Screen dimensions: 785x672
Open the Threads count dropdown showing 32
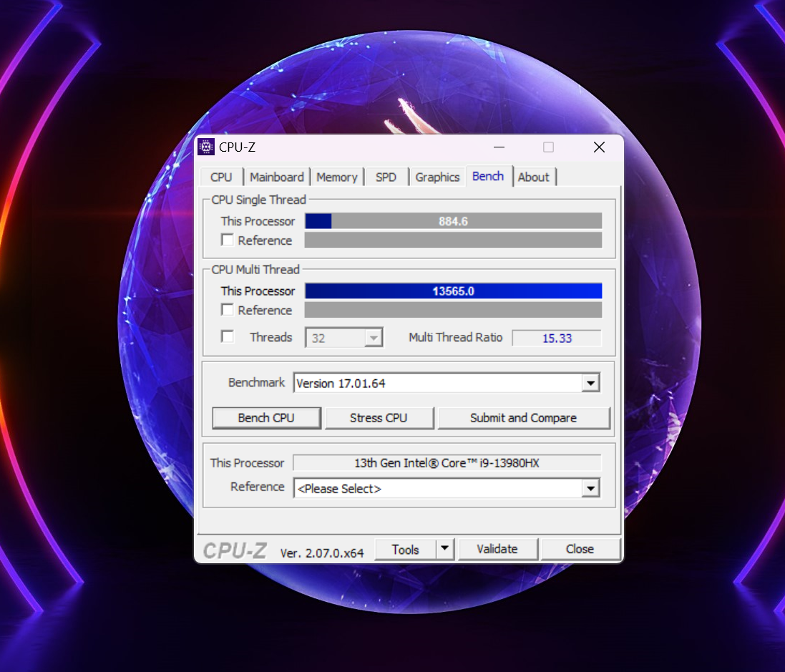tap(344, 338)
